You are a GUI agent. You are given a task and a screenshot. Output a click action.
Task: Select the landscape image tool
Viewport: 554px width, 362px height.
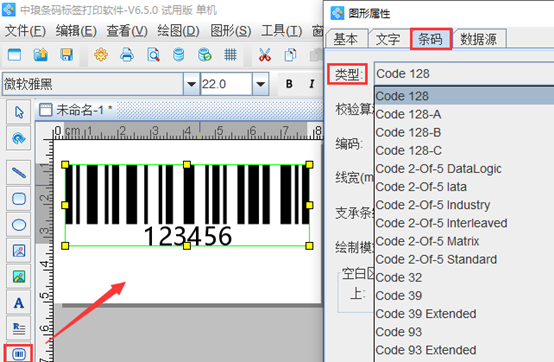click(x=19, y=277)
